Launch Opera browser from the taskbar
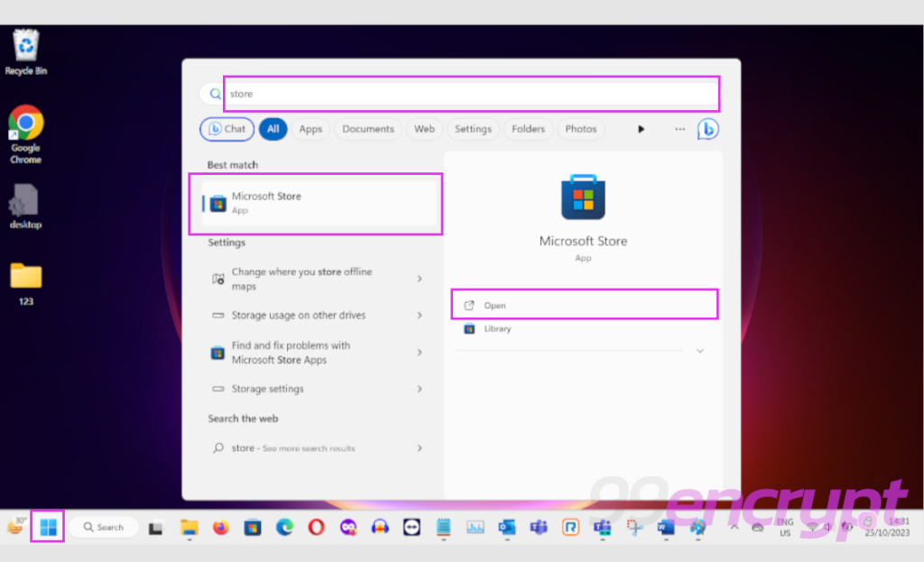The image size is (924, 562). point(315,529)
